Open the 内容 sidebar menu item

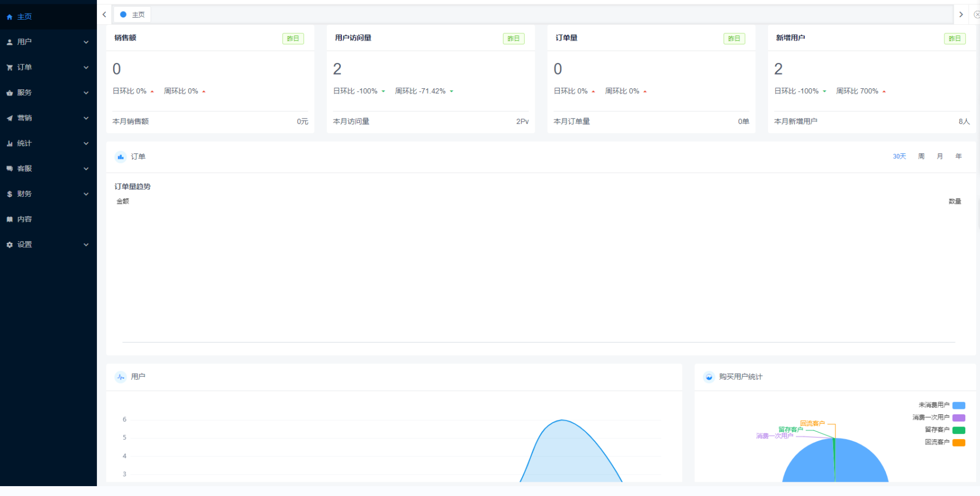(48, 219)
